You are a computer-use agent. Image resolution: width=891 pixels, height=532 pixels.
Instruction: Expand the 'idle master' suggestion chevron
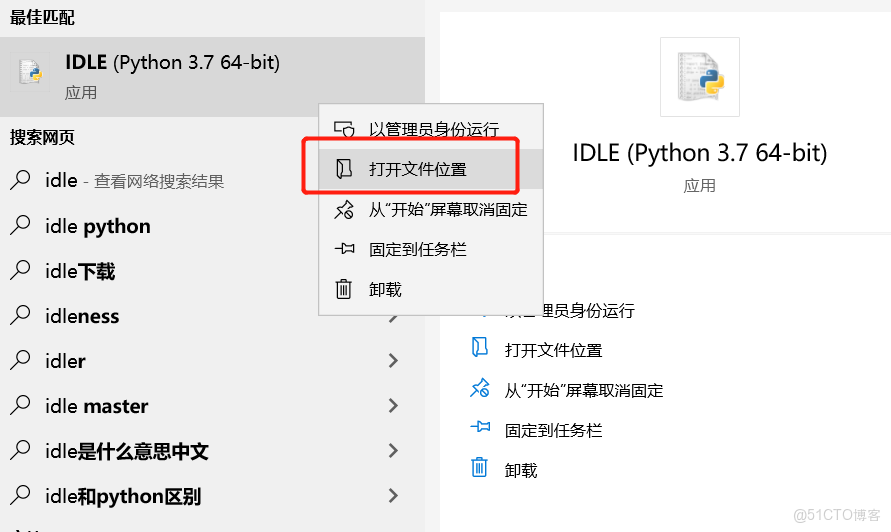(393, 405)
